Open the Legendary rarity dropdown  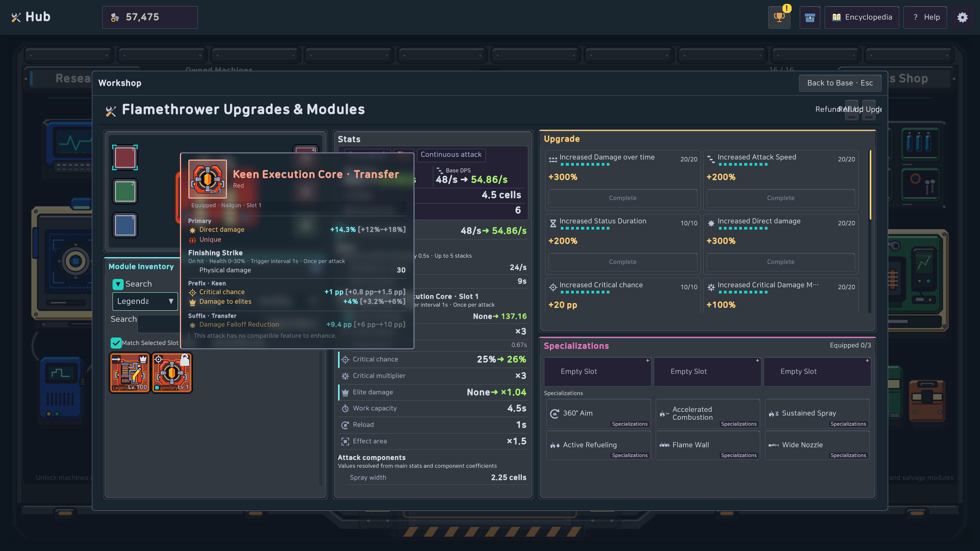(145, 301)
